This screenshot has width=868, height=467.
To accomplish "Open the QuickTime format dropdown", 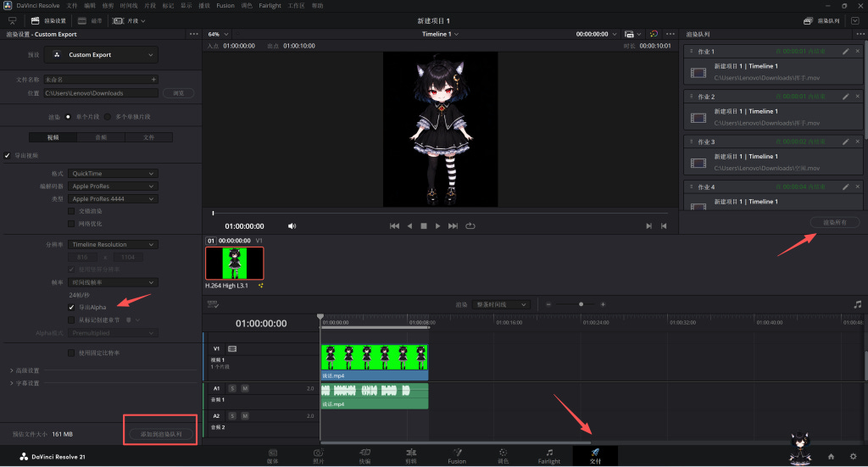I will (x=113, y=173).
